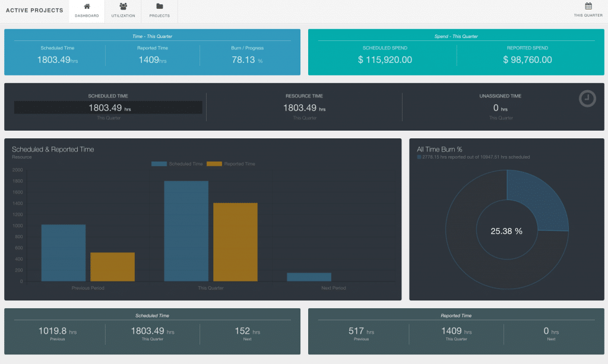Expand the All Time Burn % panel header
The image size is (608, 364).
441,149
